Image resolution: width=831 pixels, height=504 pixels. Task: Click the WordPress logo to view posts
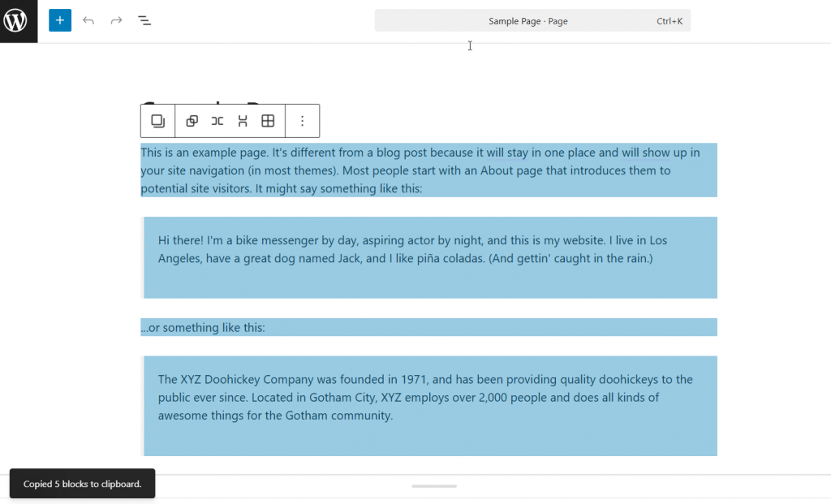pos(18,20)
